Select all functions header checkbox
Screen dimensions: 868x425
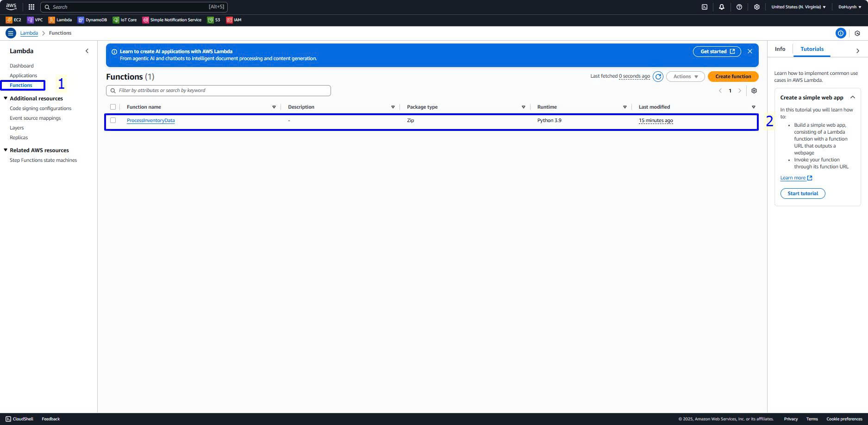tap(113, 107)
